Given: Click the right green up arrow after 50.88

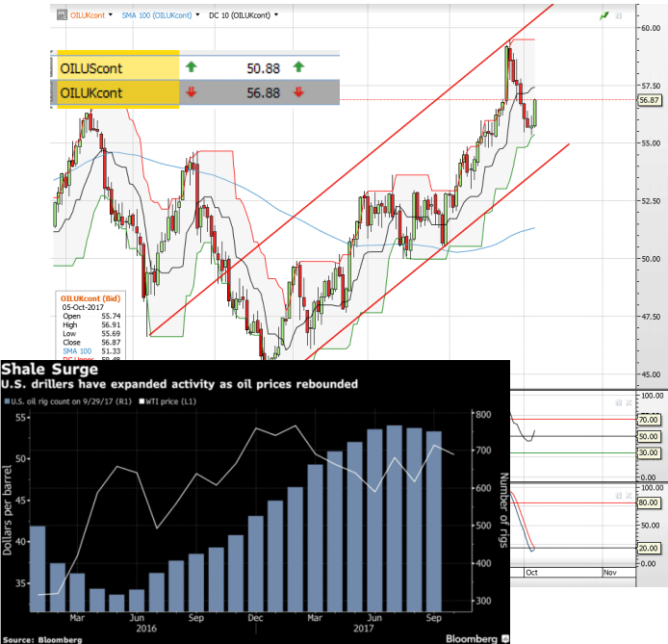Looking at the screenshot, I should click(298, 66).
